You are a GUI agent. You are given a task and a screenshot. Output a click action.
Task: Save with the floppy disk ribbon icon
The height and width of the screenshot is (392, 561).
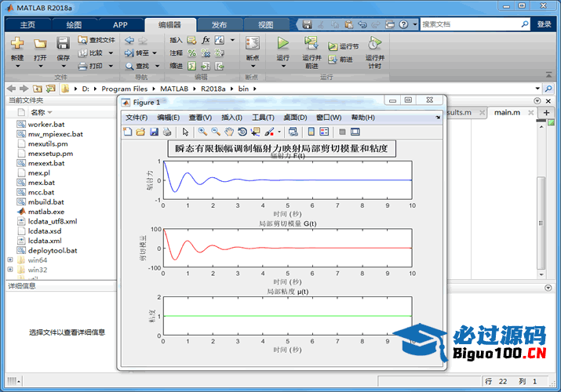tap(63, 43)
